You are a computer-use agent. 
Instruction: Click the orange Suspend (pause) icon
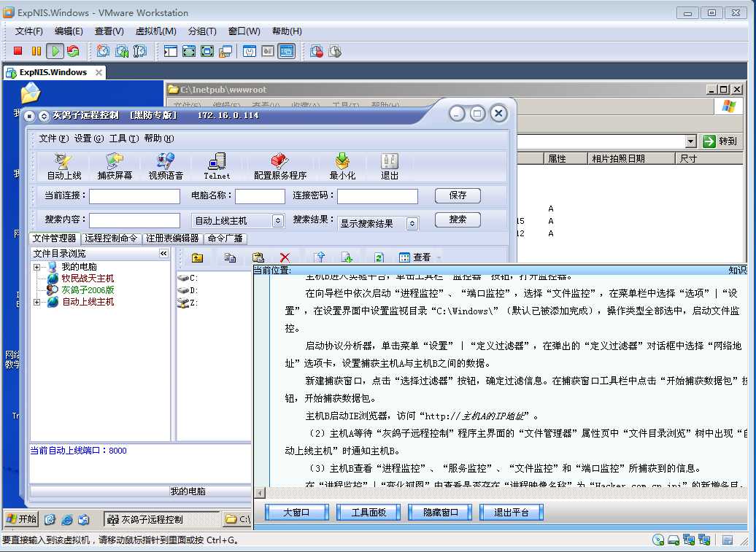36,50
